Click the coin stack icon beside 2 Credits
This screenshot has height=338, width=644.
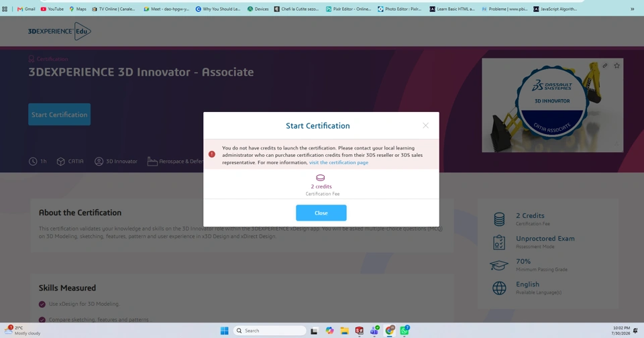tap(499, 219)
